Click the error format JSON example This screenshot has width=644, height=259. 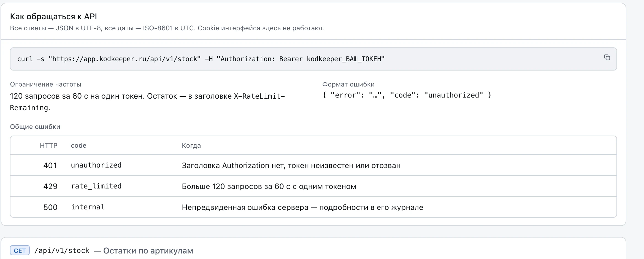click(407, 95)
